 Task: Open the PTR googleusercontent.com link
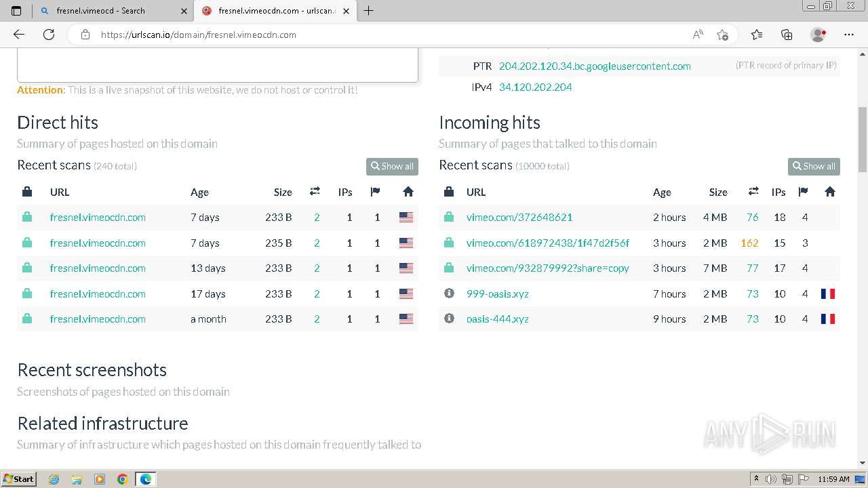[595, 66]
